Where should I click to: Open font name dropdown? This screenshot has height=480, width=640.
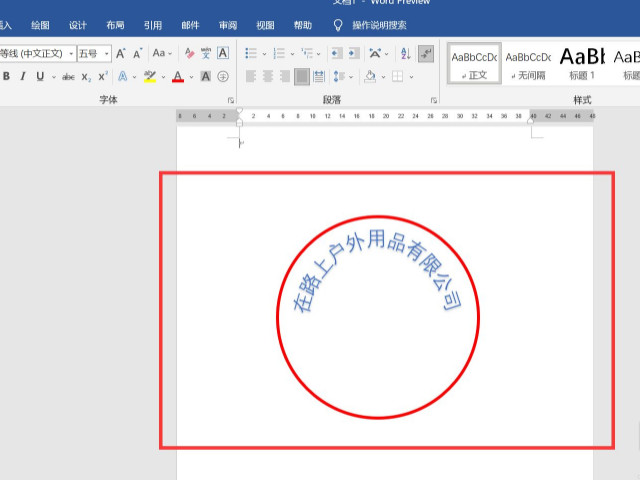(71, 53)
